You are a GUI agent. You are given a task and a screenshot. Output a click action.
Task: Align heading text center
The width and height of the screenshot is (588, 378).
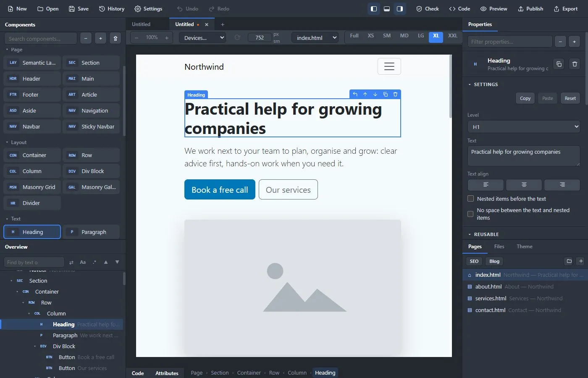tap(524, 185)
